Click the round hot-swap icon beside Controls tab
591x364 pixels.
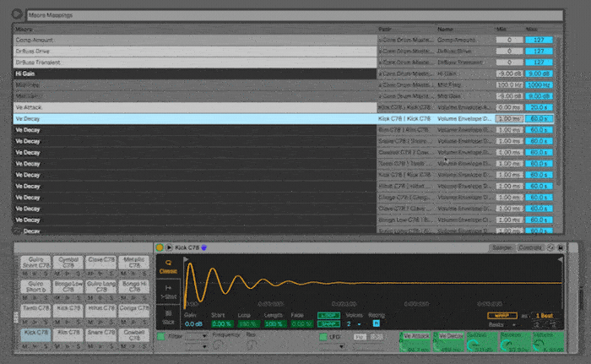550,247
